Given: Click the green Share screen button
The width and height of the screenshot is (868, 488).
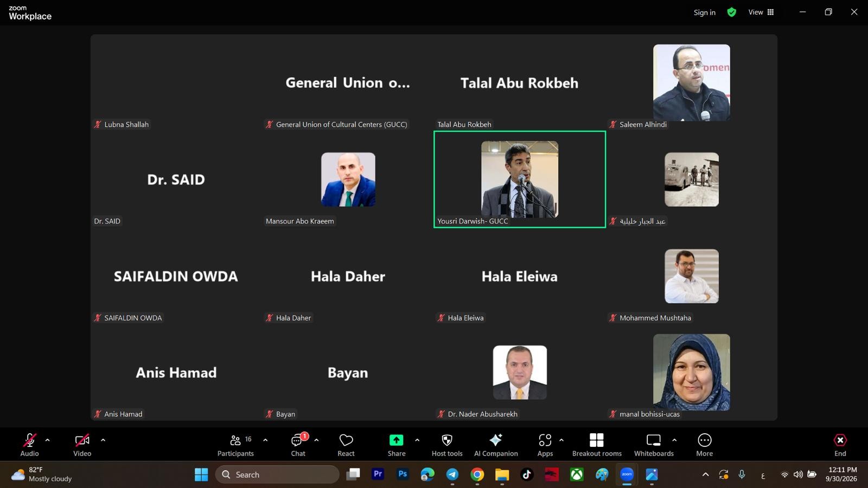Looking at the screenshot, I should pos(397,445).
